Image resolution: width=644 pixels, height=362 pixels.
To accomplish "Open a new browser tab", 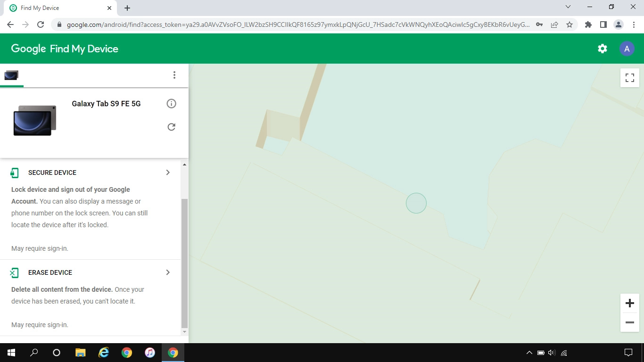I will (127, 8).
